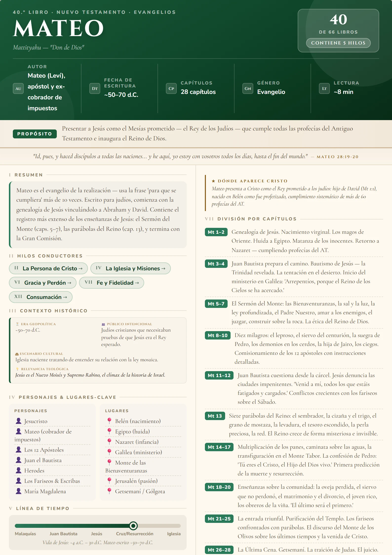Click the DT date icon badge
The height and width of the screenshot is (555, 392).
coord(95,88)
